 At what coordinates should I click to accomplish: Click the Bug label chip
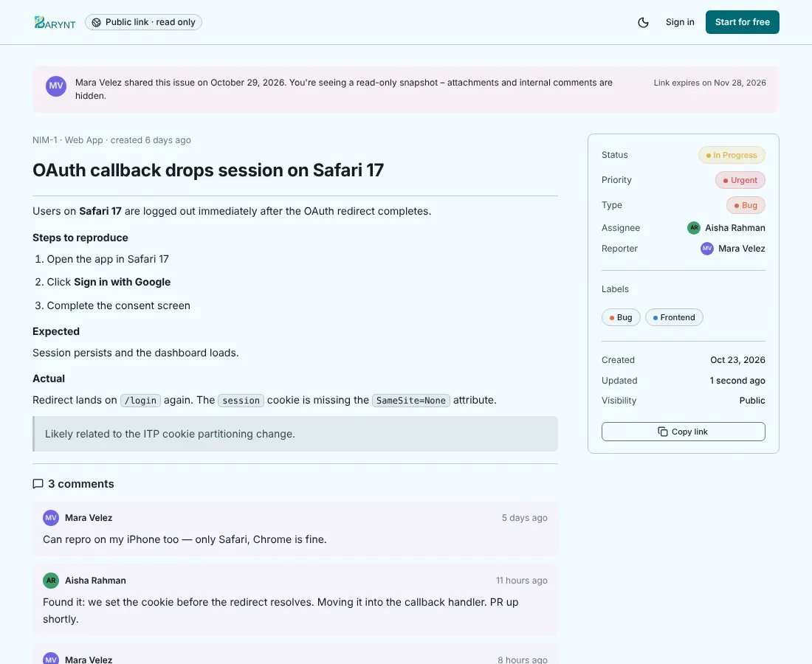pyautogui.click(x=621, y=317)
